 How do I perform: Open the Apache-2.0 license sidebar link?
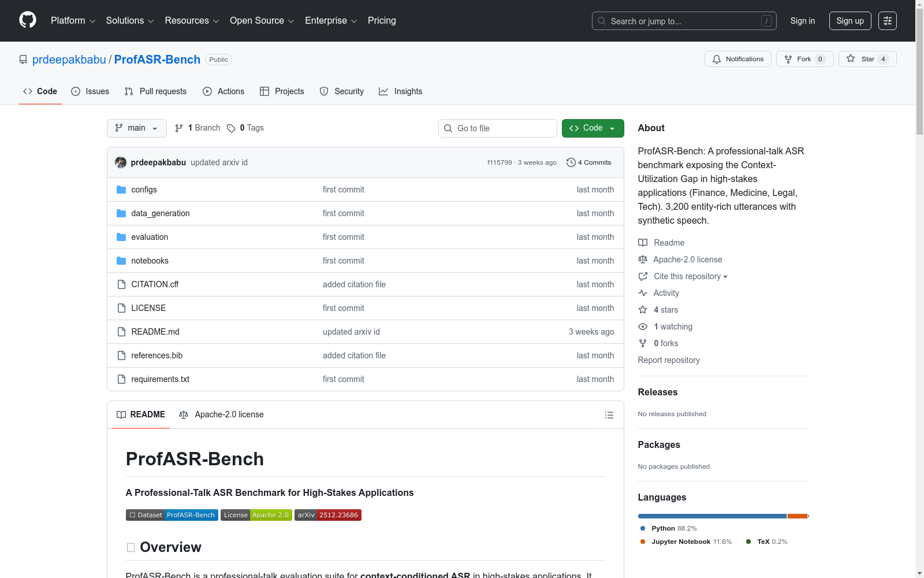click(680, 260)
